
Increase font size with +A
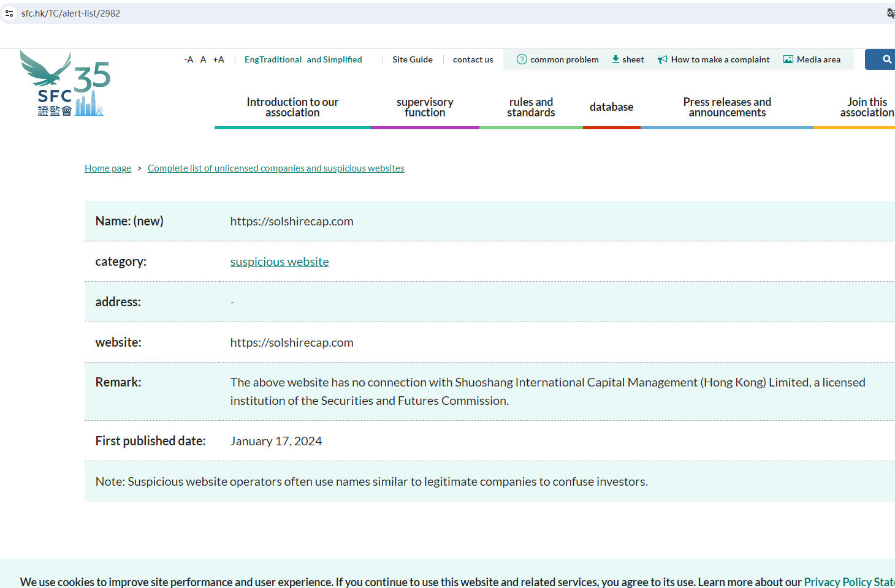point(218,59)
